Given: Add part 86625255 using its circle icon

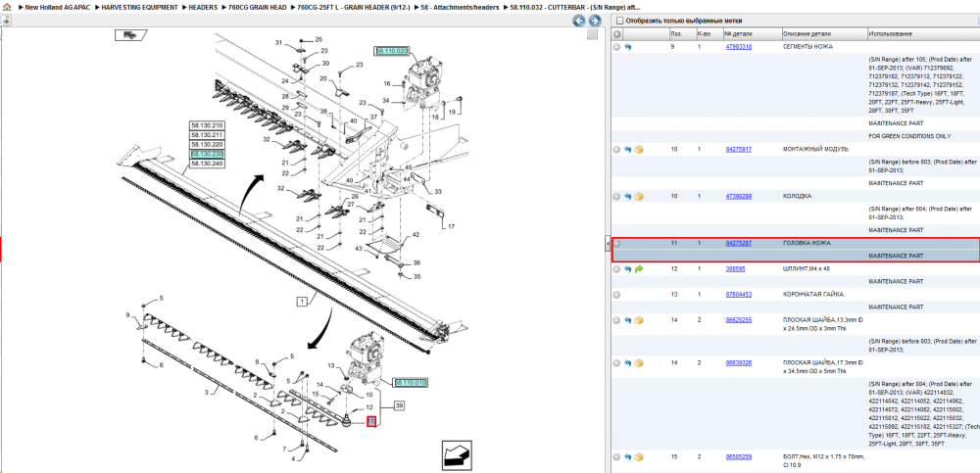Looking at the screenshot, I should pyautogui.click(x=616, y=320).
